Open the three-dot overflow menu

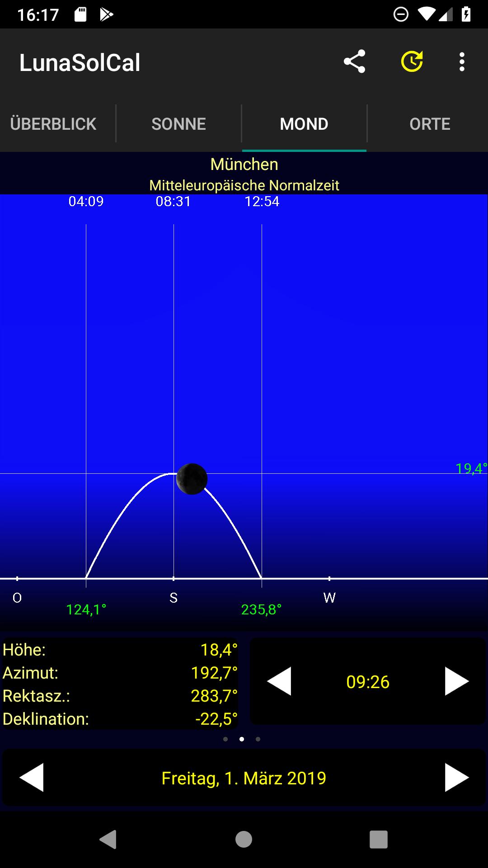pyautogui.click(x=461, y=62)
